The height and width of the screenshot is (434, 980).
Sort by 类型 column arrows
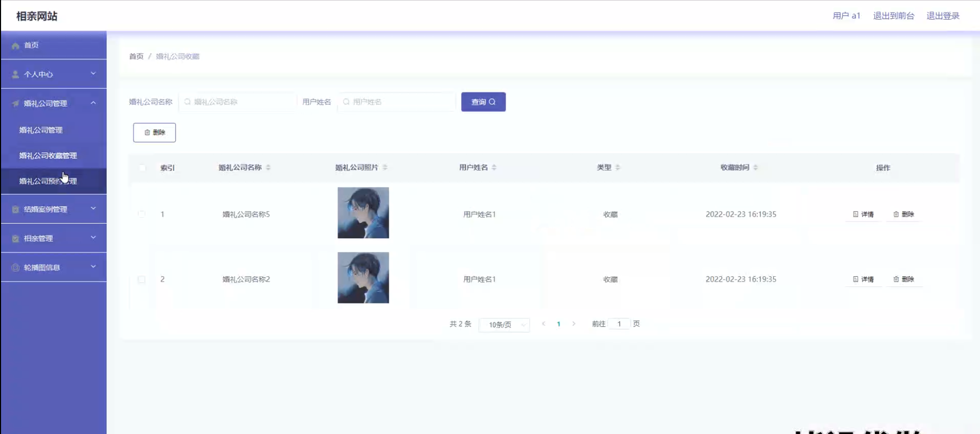(x=618, y=167)
